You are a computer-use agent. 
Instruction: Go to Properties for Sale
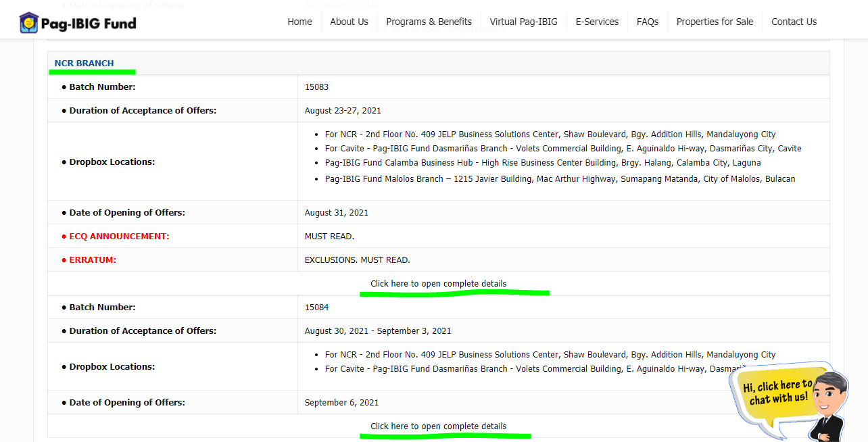[x=715, y=22]
